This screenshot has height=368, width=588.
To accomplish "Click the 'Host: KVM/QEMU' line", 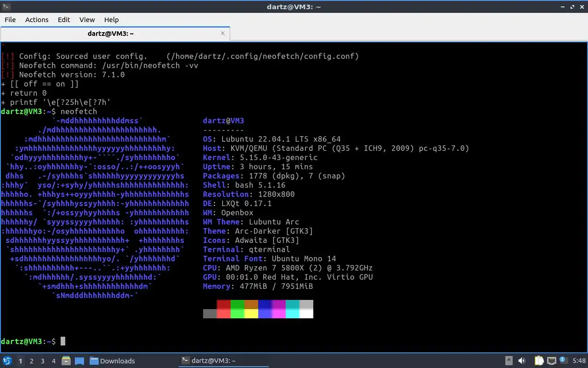I will [336, 148].
